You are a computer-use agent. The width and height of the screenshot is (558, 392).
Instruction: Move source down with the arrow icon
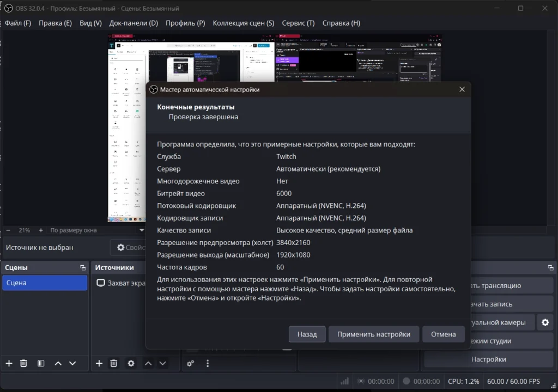(x=162, y=363)
